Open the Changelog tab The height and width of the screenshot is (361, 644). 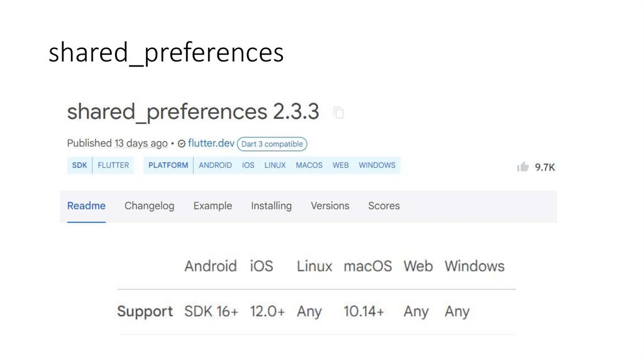[149, 206]
